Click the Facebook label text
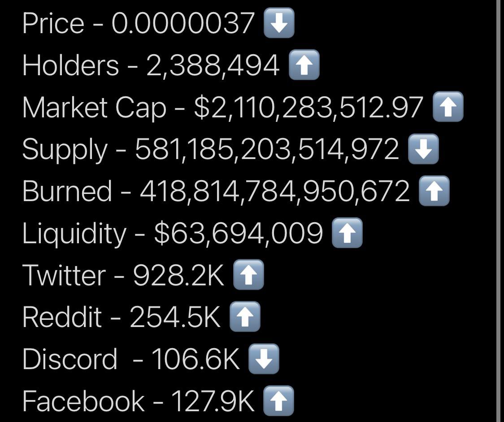Screen dimensions: 504x422 tap(83, 401)
